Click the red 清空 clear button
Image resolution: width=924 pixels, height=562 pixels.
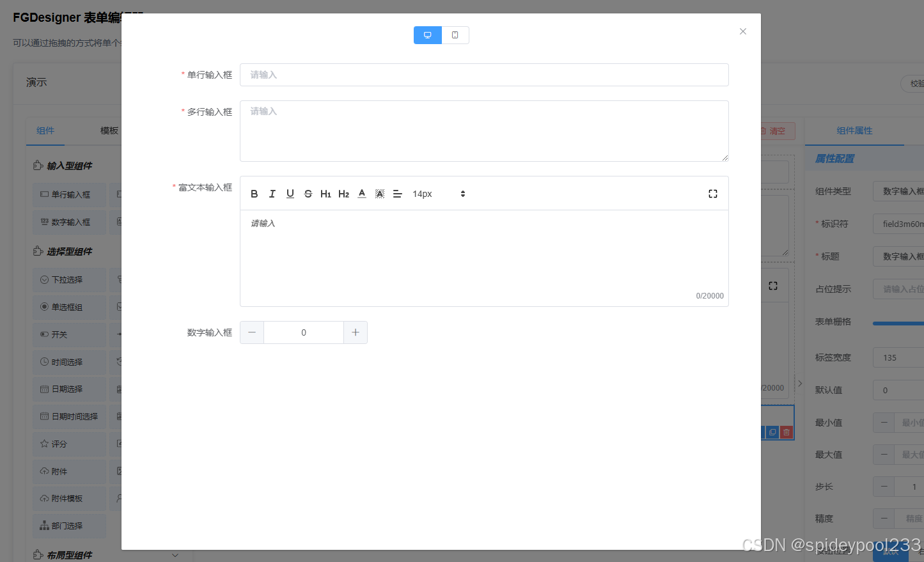coord(778,131)
